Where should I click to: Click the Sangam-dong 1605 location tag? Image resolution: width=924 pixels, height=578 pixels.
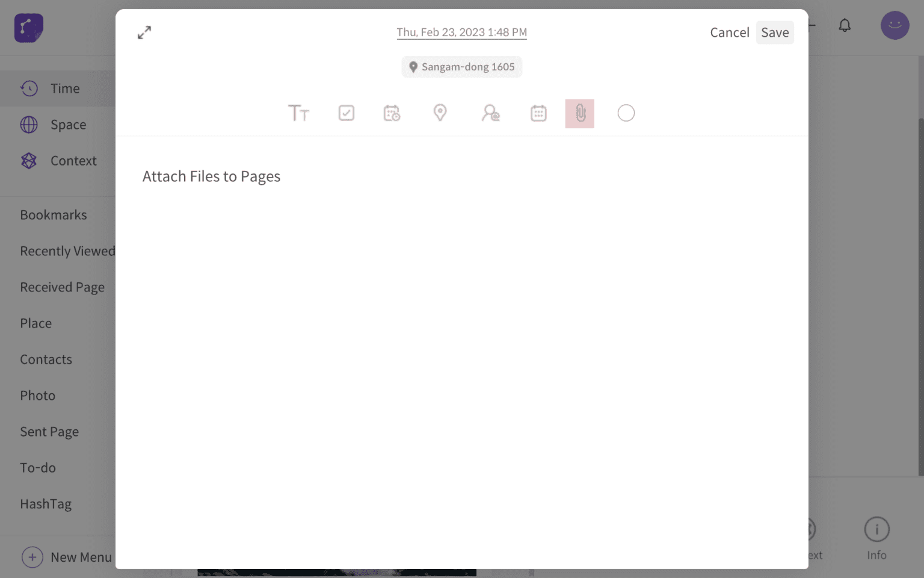pyautogui.click(x=462, y=67)
